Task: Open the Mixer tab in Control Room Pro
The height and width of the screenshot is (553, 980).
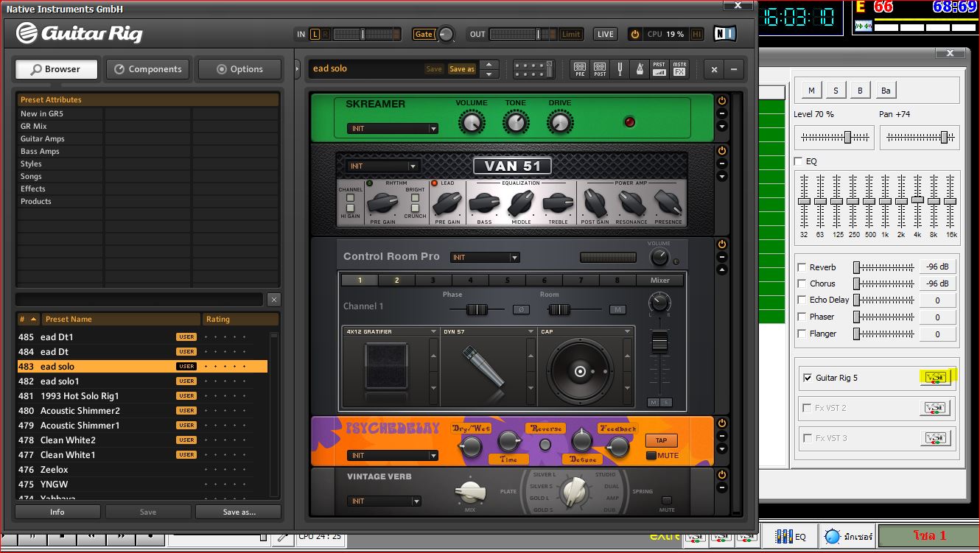Action: click(660, 280)
